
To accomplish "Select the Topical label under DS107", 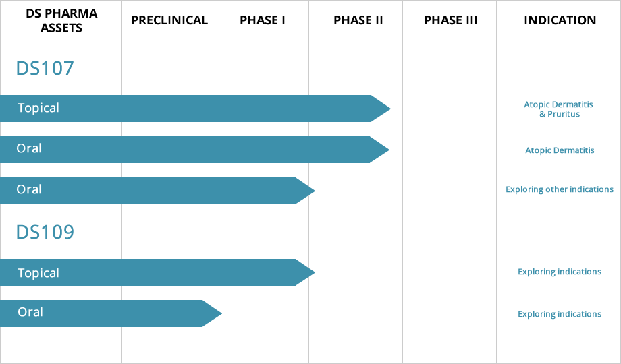I will (38, 108).
